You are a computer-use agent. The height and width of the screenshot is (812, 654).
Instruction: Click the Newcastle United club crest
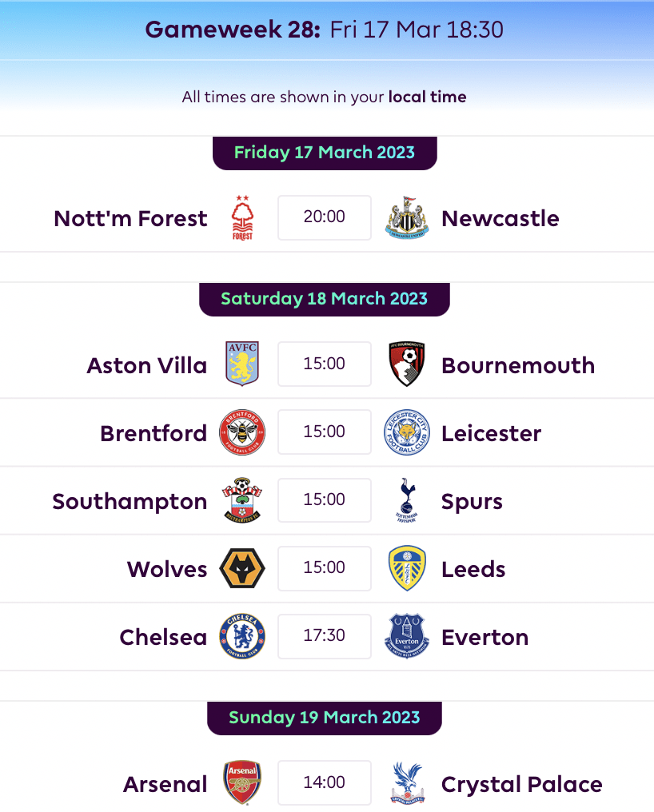(x=407, y=217)
